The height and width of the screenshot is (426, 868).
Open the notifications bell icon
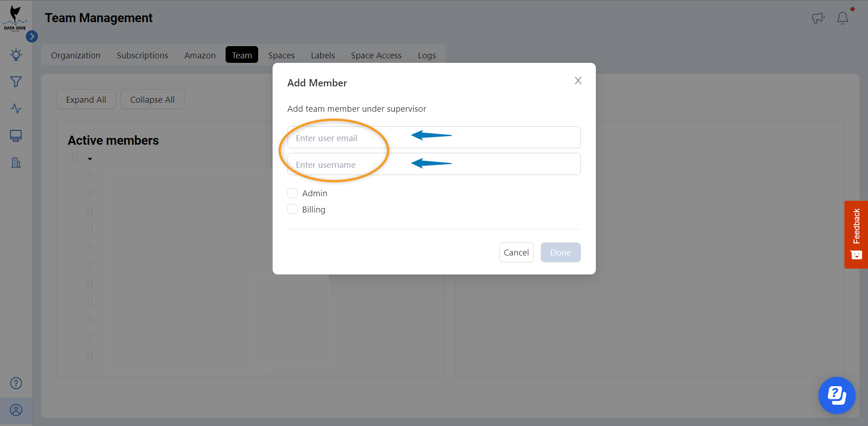tap(843, 18)
